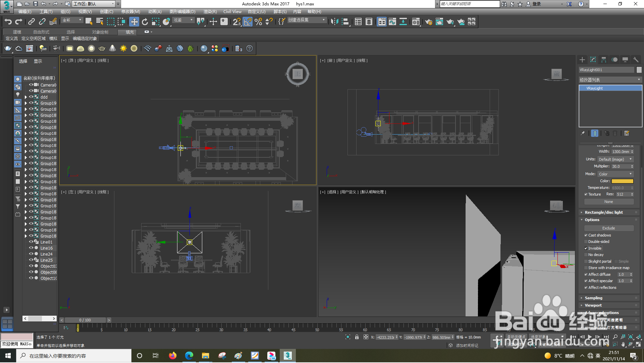644x363 pixels.
Task: Open the Create panel plus icon
Action: click(x=582, y=60)
